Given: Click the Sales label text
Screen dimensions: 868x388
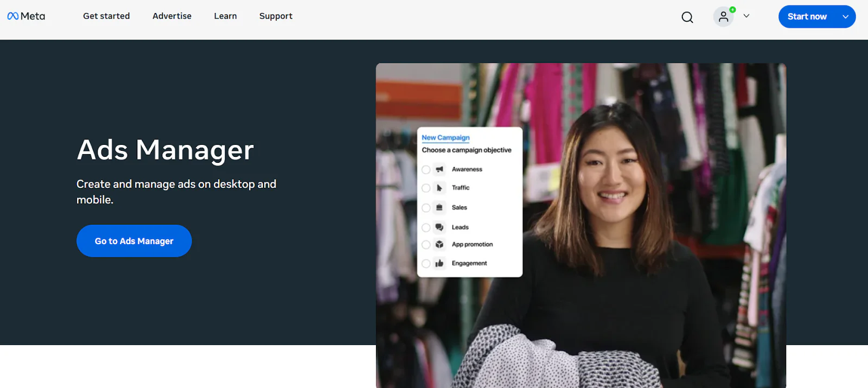Looking at the screenshot, I should [x=459, y=207].
